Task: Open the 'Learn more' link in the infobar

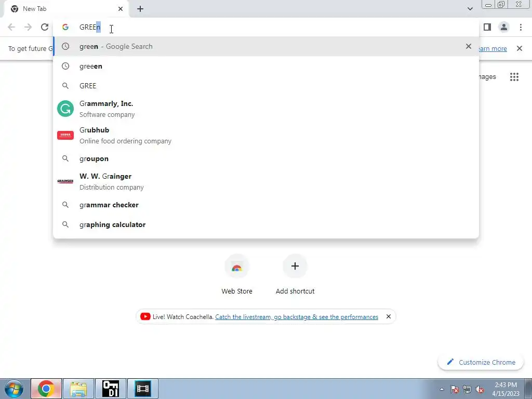Action: (493, 48)
